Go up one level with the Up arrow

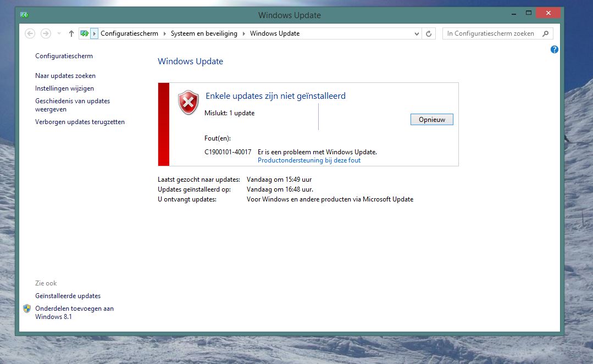tap(71, 33)
